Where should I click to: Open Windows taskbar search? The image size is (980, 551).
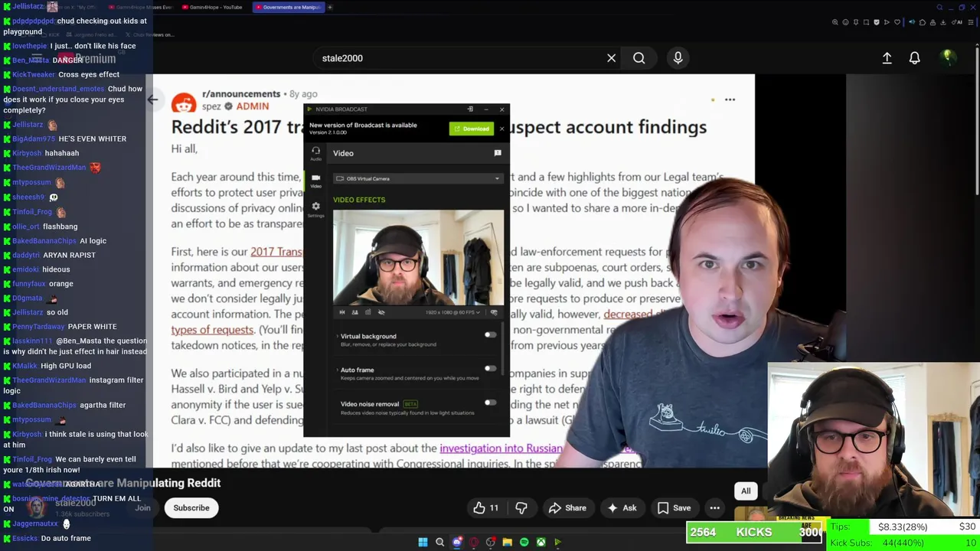(439, 542)
